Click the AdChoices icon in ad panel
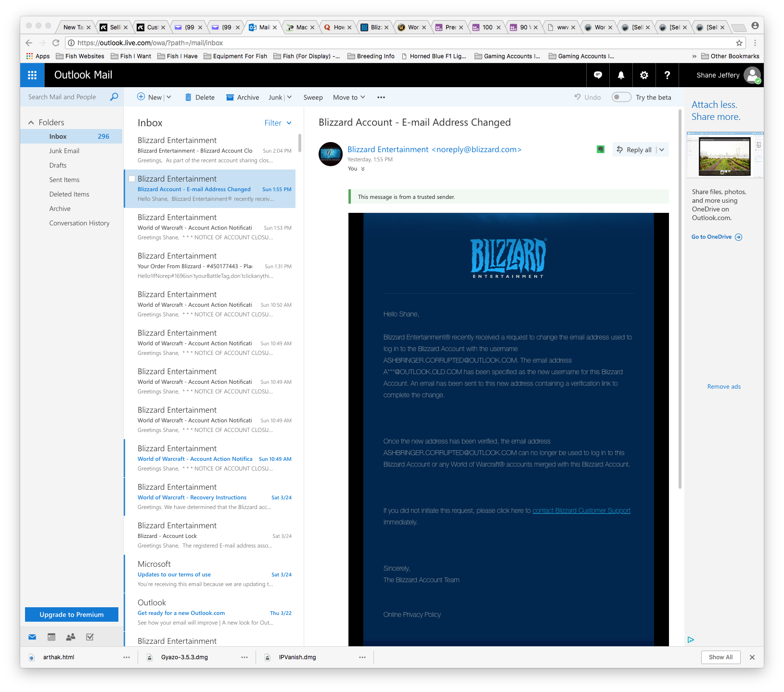Screen dimensions: 784x692 click(691, 640)
